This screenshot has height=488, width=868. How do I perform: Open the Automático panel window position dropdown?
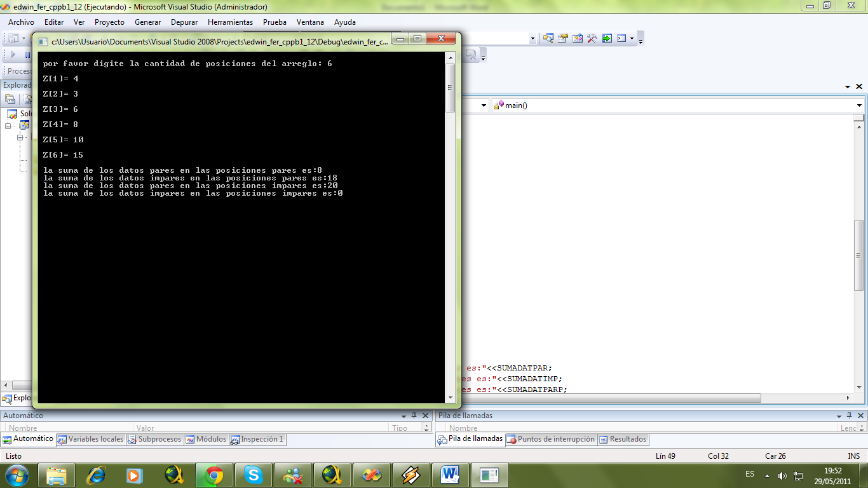click(x=403, y=416)
